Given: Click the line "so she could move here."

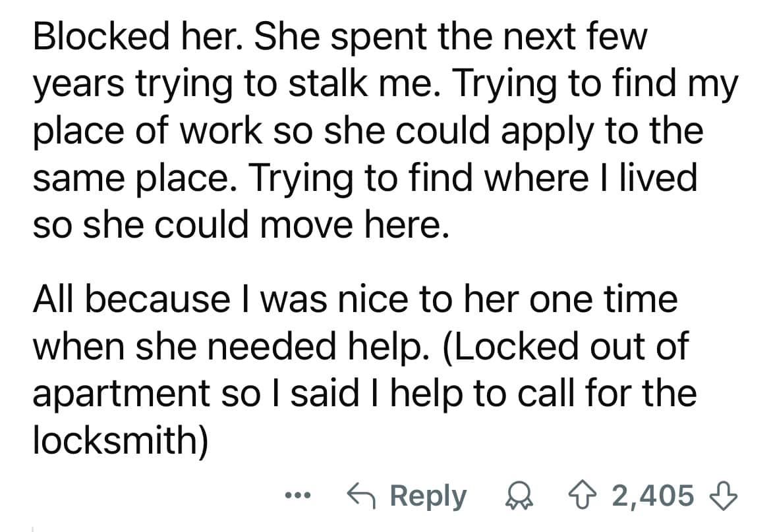Looking at the screenshot, I should click(241, 225).
